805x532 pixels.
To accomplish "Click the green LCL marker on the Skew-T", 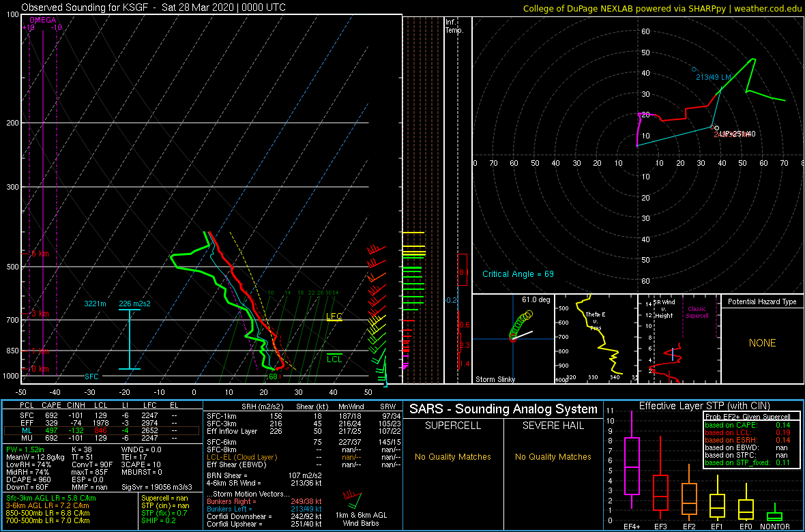I will point(334,359).
